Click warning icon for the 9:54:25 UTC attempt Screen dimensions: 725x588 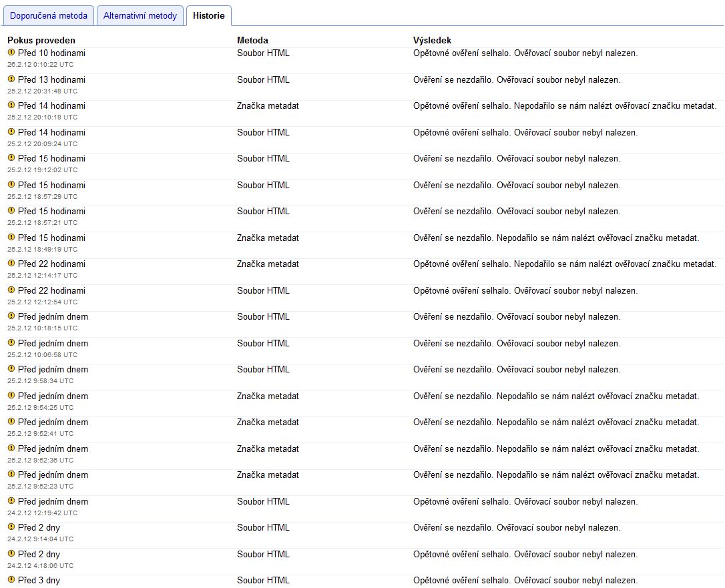point(11,395)
